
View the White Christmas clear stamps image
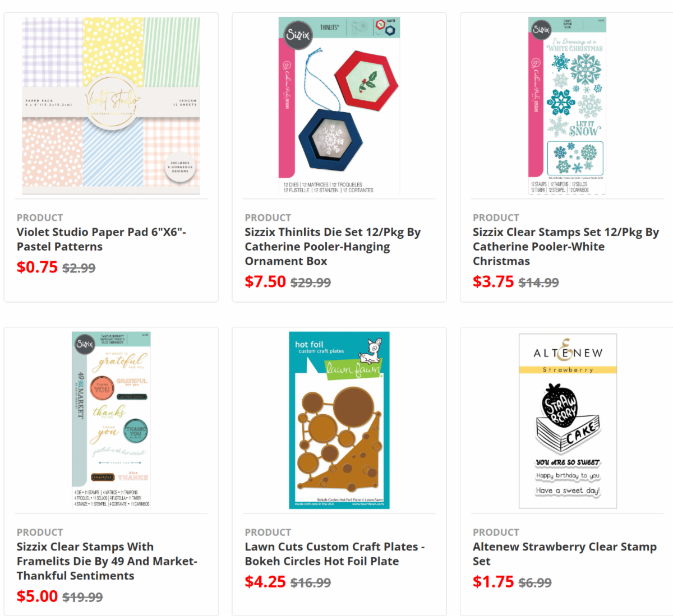[567, 106]
